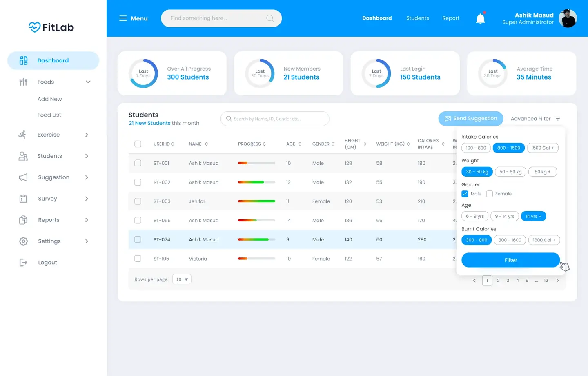588x376 pixels.
Task: Click the Ashik Masud profile avatar
Action: (x=568, y=18)
